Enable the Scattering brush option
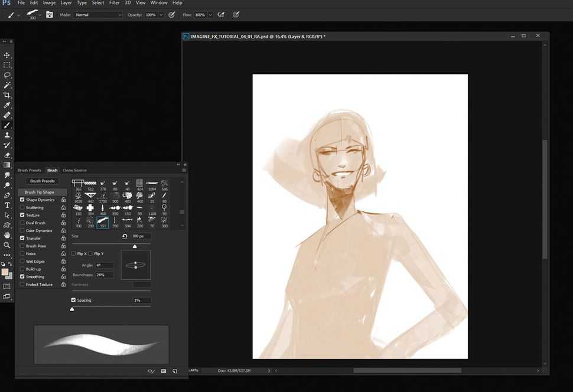The width and height of the screenshot is (573, 392). (22, 207)
